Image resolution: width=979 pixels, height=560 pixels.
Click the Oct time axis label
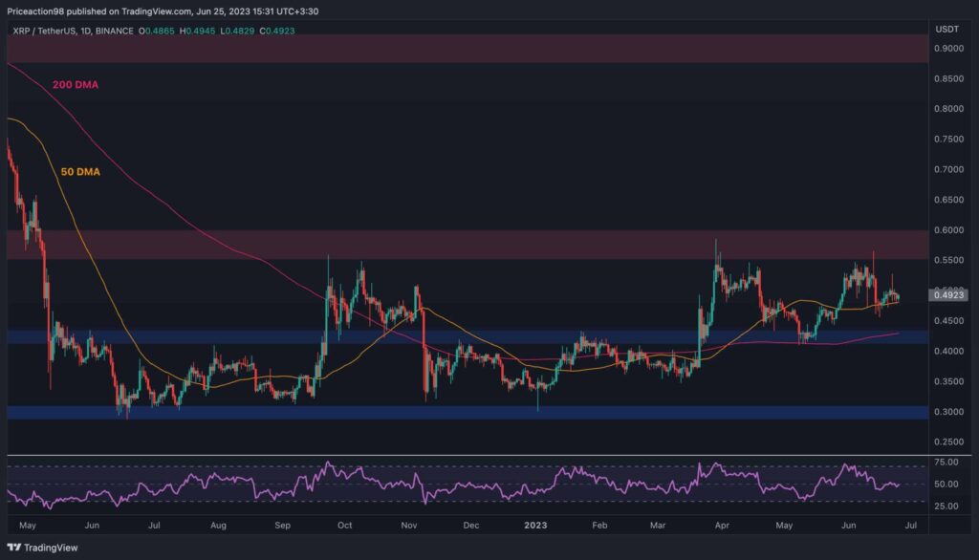pos(344,525)
